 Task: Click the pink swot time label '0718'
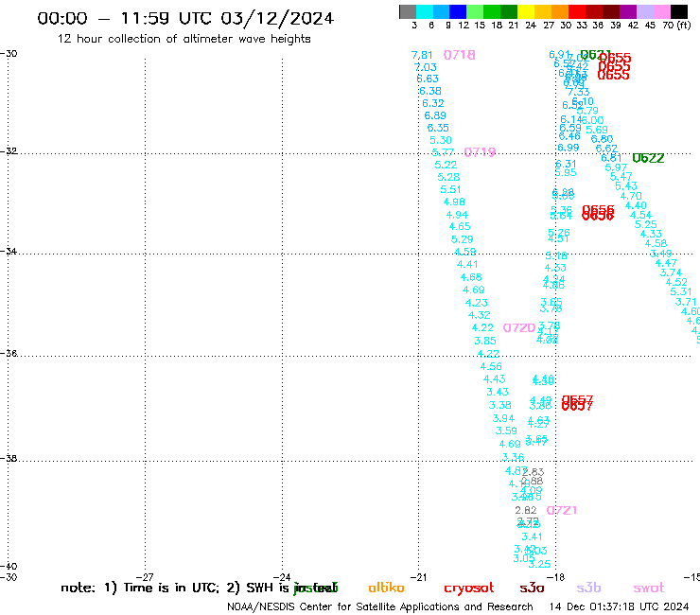(x=460, y=55)
